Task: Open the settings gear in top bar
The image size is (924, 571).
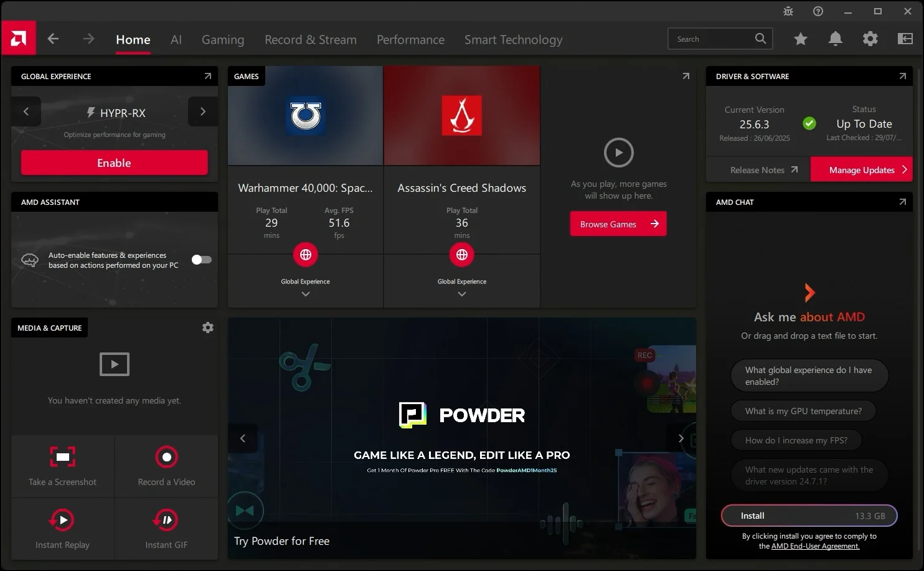Action: click(x=870, y=39)
